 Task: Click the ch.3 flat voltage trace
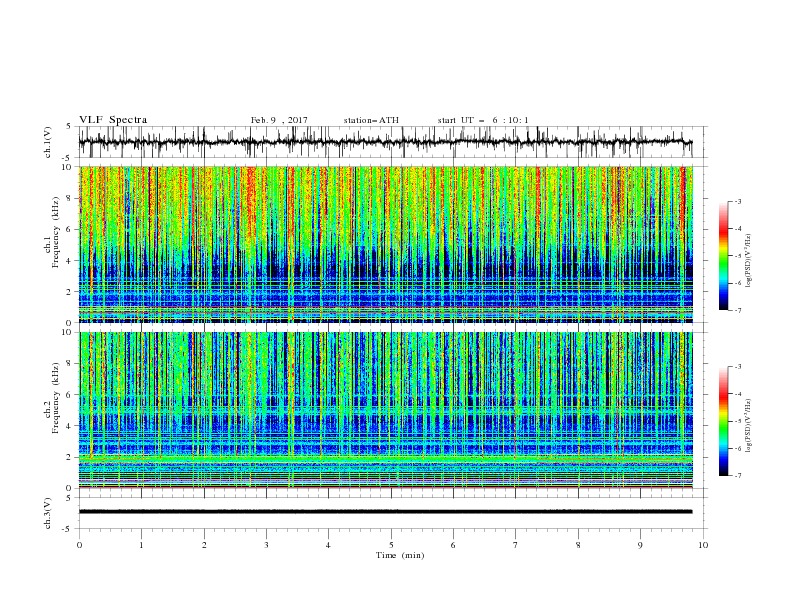(385, 512)
